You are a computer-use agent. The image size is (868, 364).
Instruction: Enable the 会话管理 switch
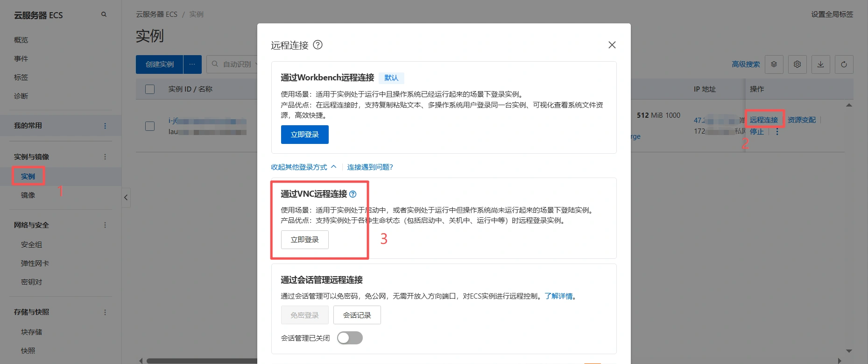tap(350, 338)
